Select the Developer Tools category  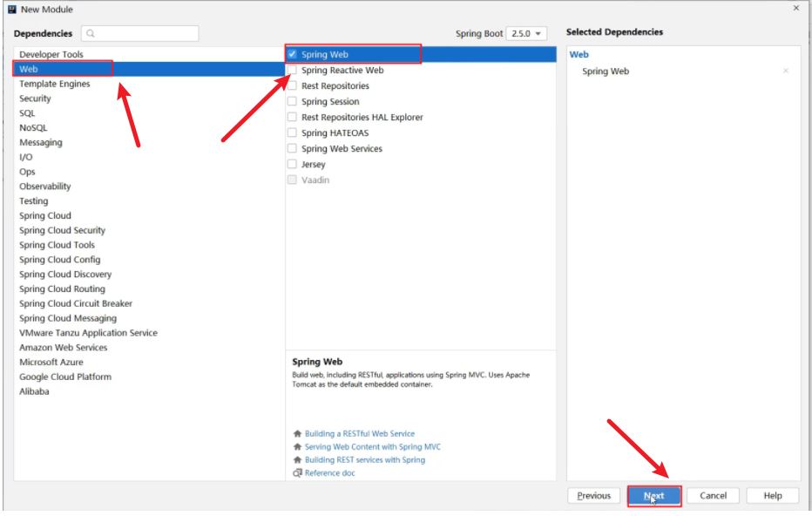tap(51, 54)
